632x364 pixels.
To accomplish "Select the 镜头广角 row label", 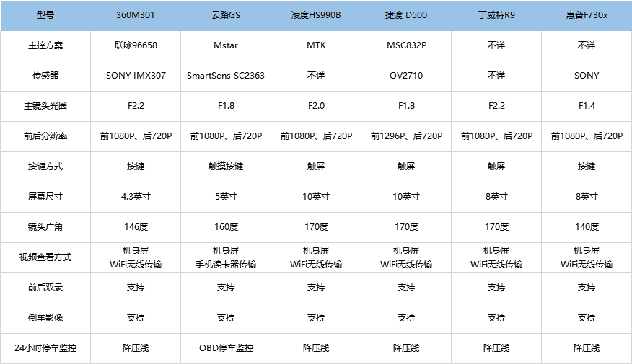I will click(x=45, y=227).
